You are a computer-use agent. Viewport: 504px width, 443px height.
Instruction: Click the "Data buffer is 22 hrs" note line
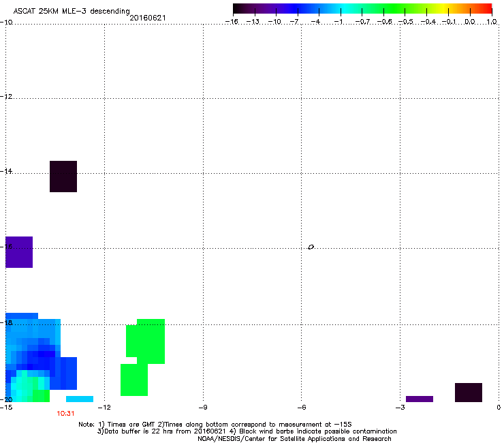click(247, 431)
